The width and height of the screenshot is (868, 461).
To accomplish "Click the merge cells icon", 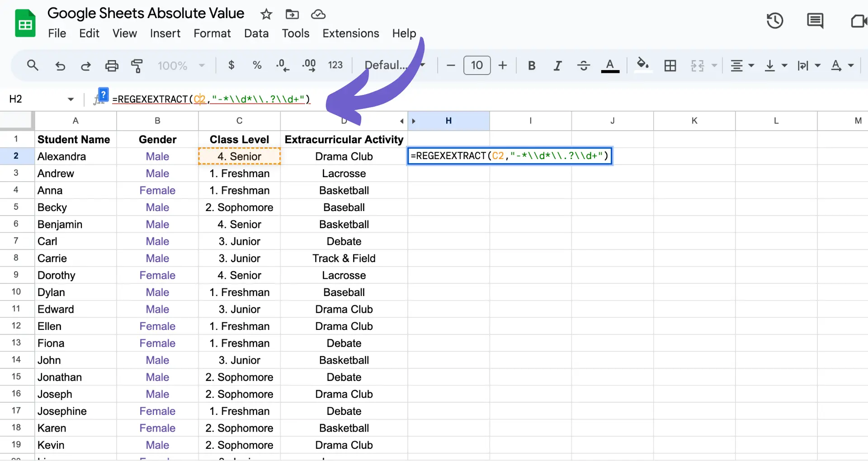I will [x=698, y=66].
